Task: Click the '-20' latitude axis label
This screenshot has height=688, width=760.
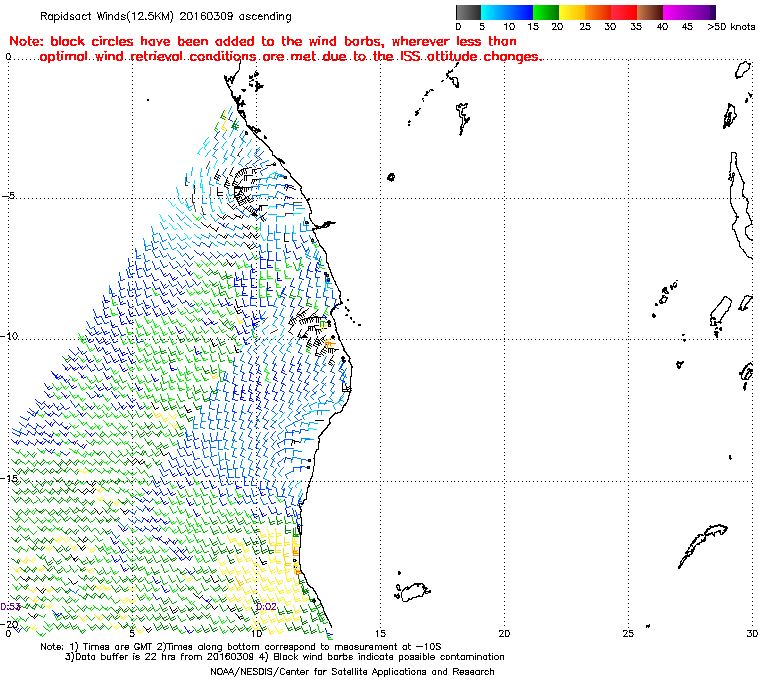Action: (x=10, y=624)
